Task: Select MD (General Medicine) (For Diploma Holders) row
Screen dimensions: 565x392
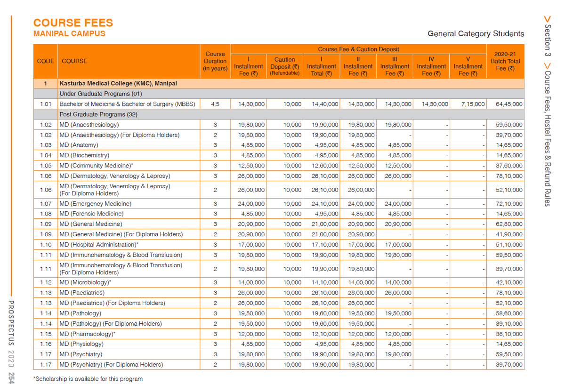Action: click(279, 234)
